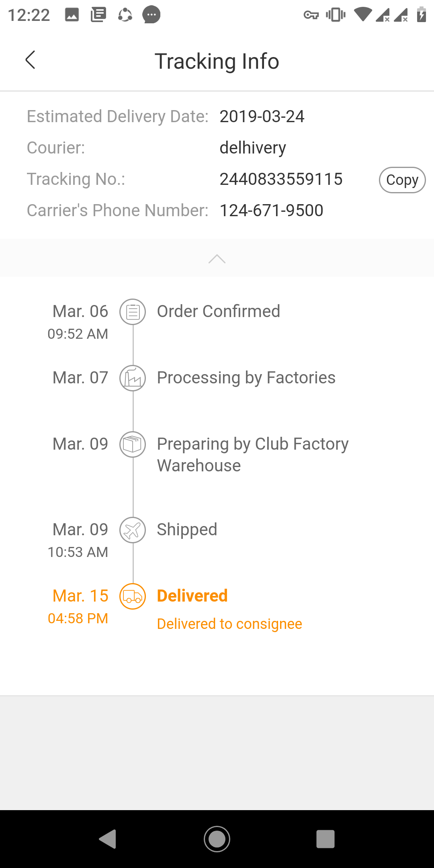
Task: Tap the carrier's phone number 124-671-9500
Action: (272, 211)
